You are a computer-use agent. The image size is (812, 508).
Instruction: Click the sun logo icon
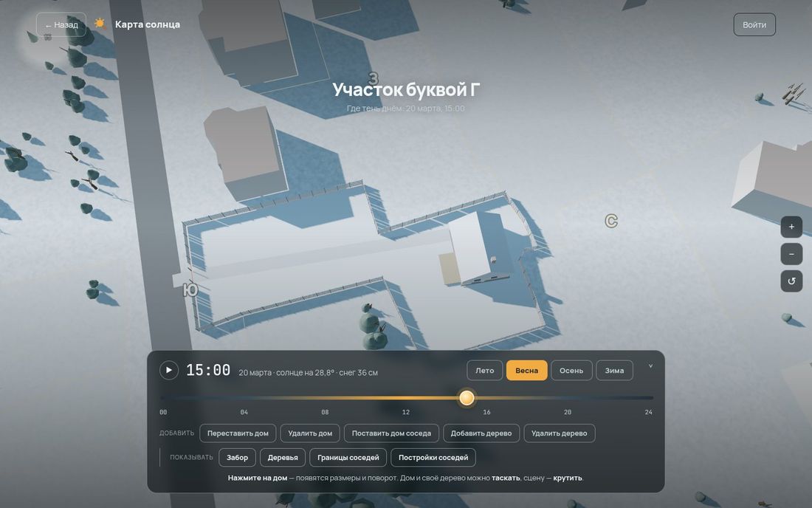[100, 24]
